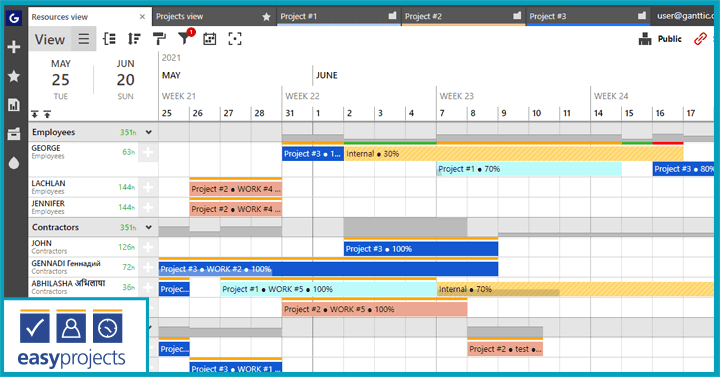Click the filter funnel icon with badge

pyautogui.click(x=185, y=38)
